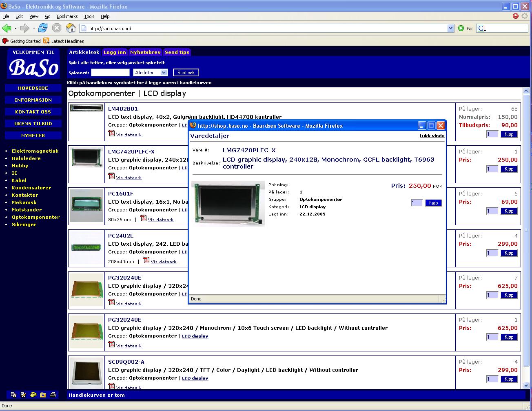The image size is (532, 411).
Task: Select the Sikringer category
Action: pyautogui.click(x=24, y=224)
